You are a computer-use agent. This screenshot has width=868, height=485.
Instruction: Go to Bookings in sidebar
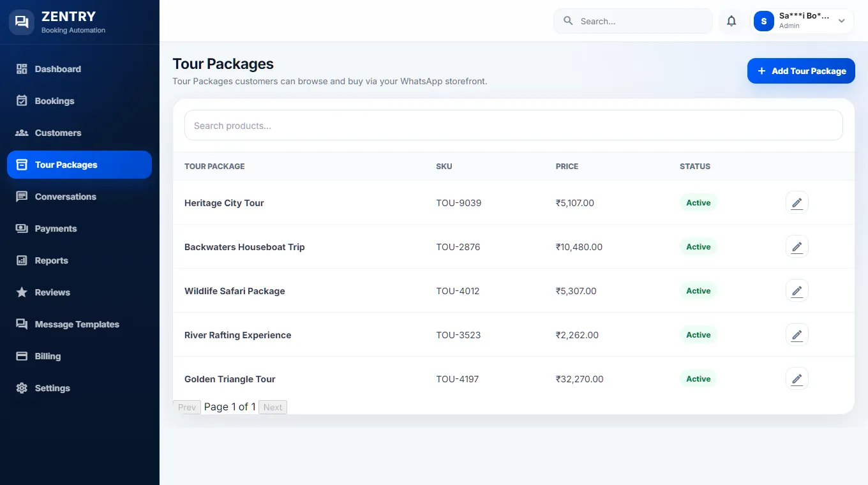pos(79,101)
